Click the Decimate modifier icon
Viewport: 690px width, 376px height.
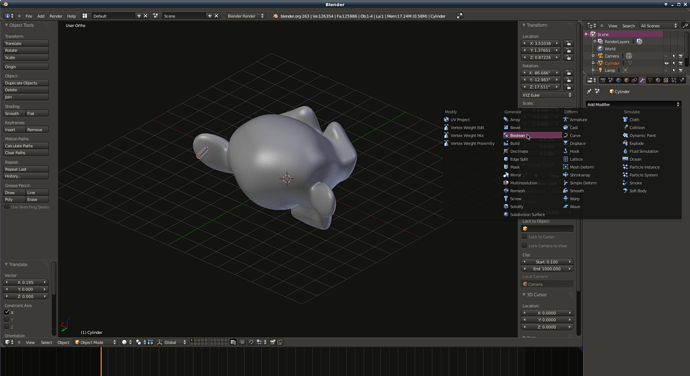point(506,151)
